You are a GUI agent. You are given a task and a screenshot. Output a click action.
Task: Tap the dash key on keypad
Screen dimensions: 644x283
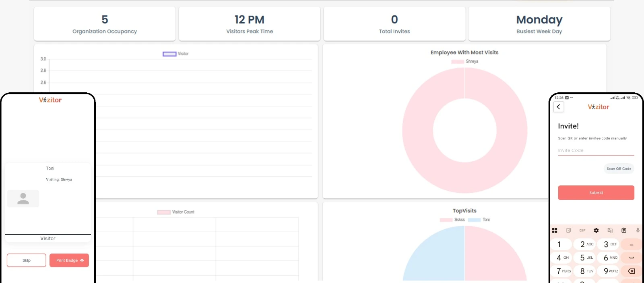pos(632,244)
